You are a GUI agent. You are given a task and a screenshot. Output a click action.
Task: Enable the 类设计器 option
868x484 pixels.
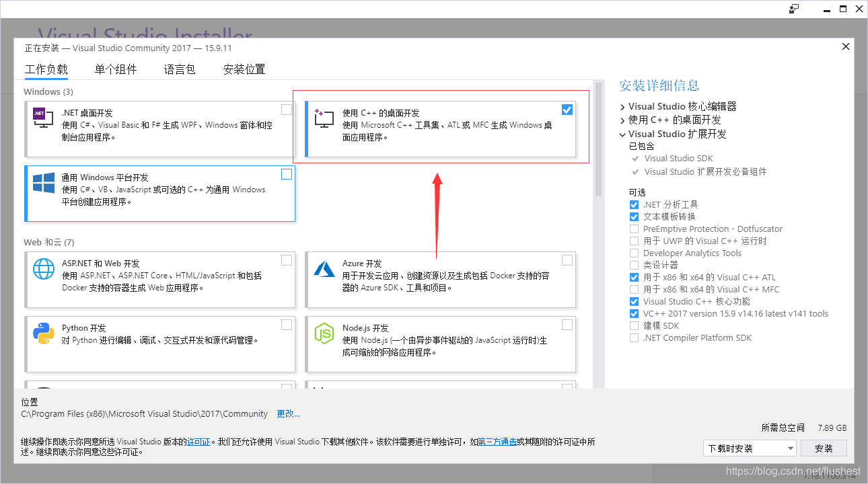[x=634, y=265]
